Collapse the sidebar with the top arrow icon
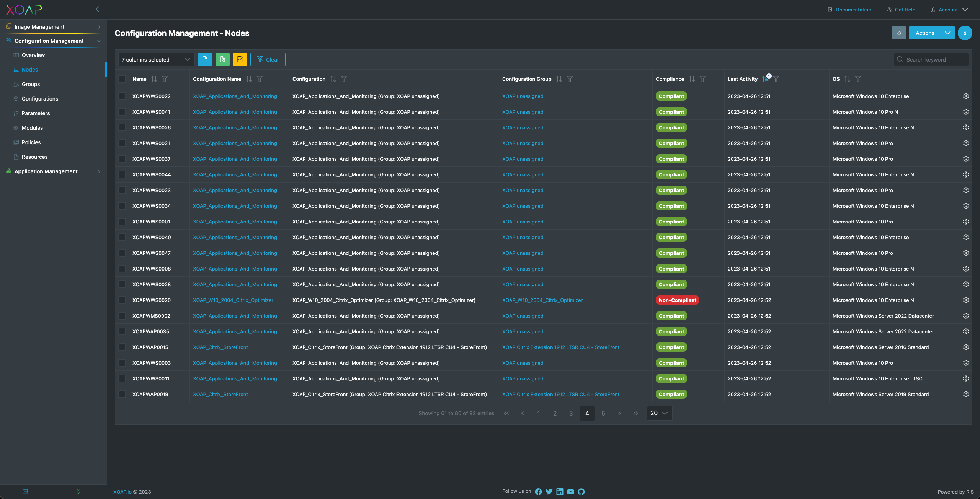The width and height of the screenshot is (980, 499). pyautogui.click(x=97, y=9)
